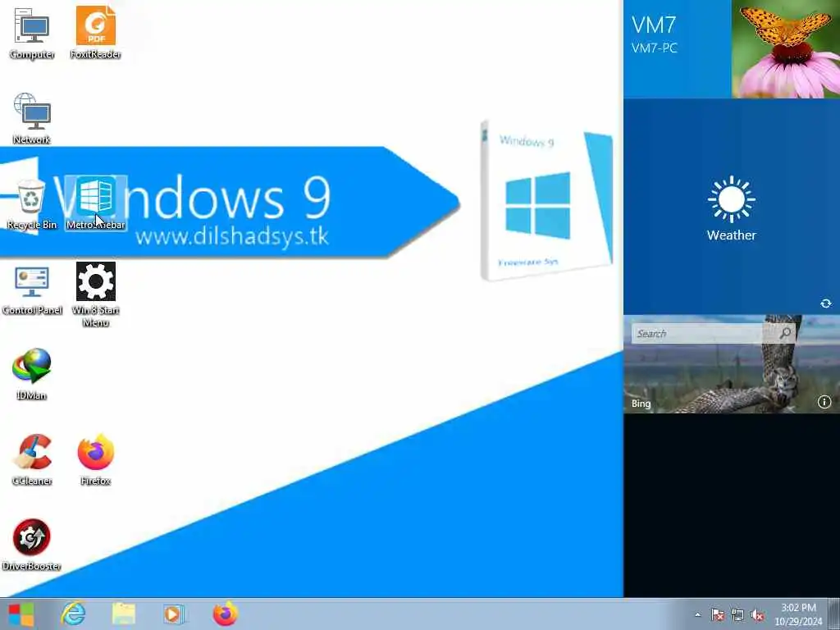Click the Bing label on owl tile
This screenshot has height=630, width=840.
tap(641, 404)
